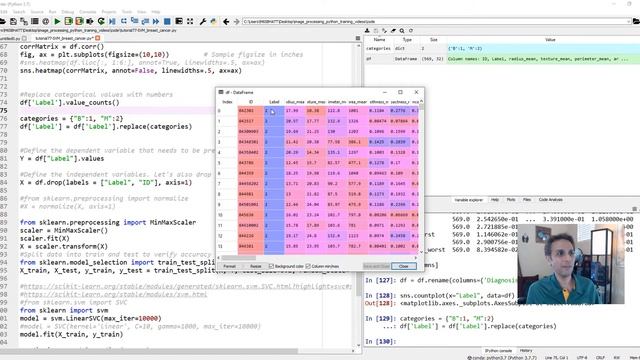640x360 pixels.
Task: Click Close button in DataFrame dialog
Action: click(x=404, y=266)
